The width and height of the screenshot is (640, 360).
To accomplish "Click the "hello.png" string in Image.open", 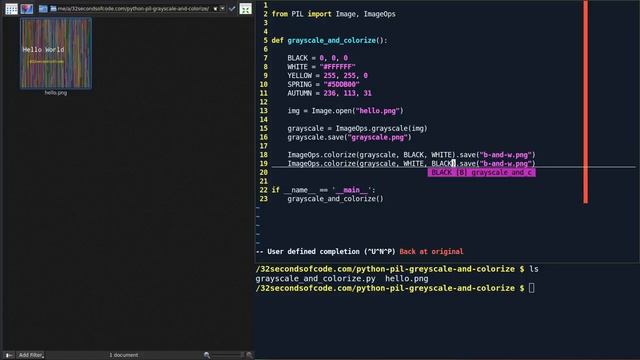I will pyautogui.click(x=378, y=111).
